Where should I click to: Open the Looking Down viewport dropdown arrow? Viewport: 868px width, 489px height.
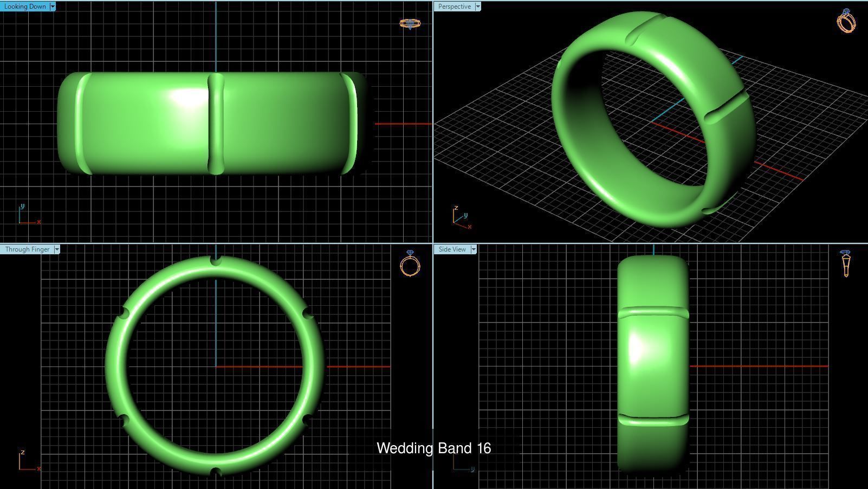pos(53,7)
